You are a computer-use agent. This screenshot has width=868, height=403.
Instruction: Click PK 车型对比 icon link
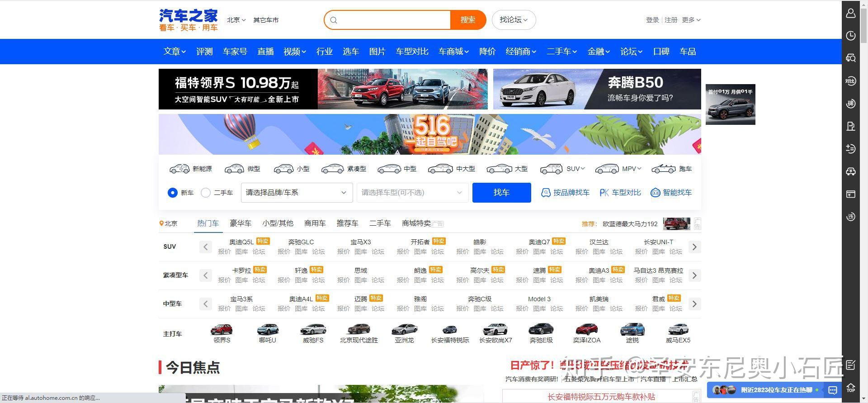point(620,193)
